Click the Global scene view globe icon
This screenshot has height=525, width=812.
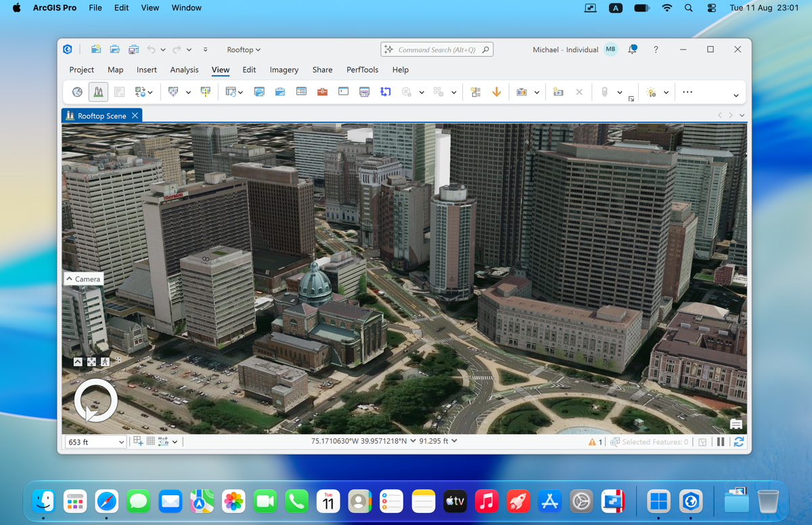pyautogui.click(x=77, y=92)
